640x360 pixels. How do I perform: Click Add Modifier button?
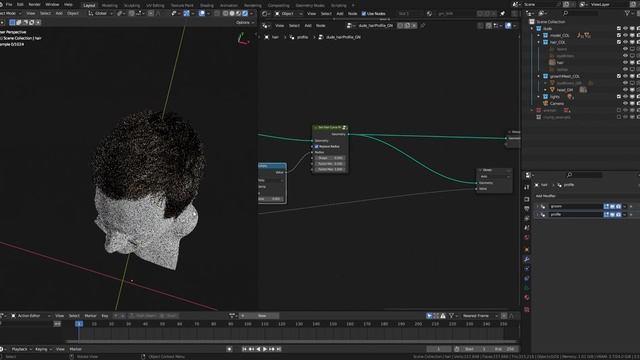click(x=545, y=196)
